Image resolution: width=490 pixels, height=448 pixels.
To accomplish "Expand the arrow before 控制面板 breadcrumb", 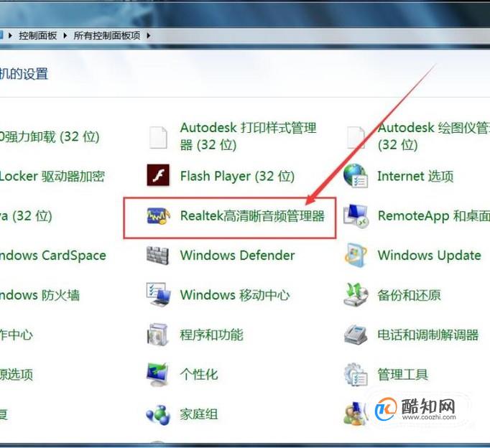I will (x=10, y=36).
